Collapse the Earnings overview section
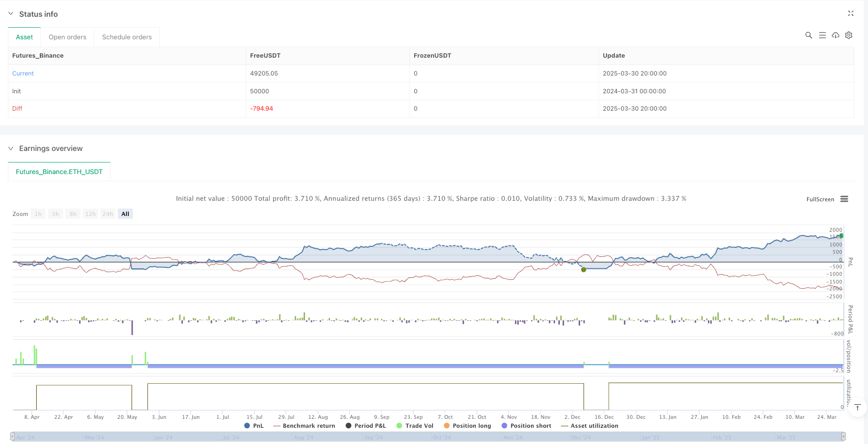 click(x=10, y=148)
